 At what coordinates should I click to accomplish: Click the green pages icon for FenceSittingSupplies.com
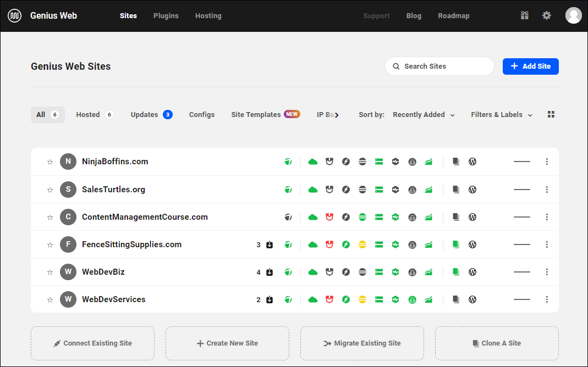pos(455,244)
